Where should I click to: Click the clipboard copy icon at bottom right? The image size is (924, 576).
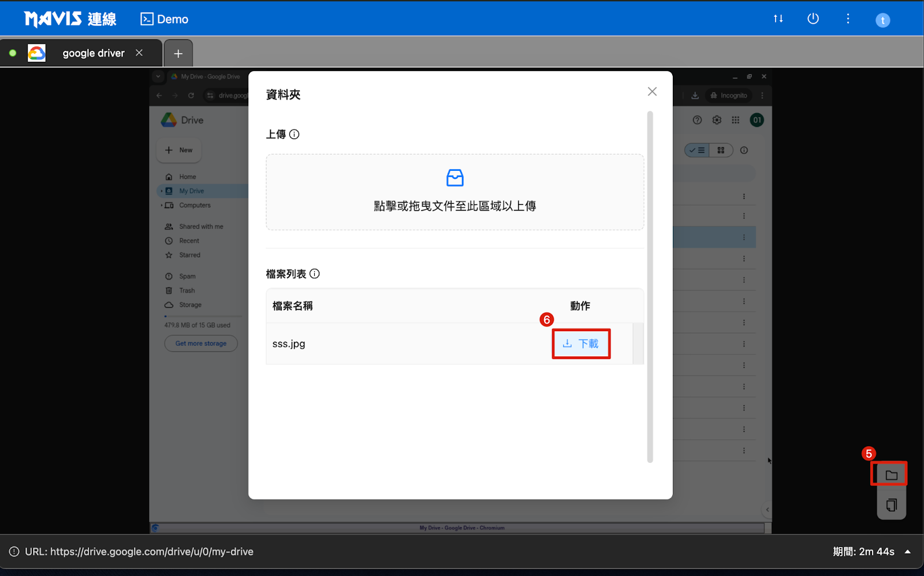[x=891, y=506]
